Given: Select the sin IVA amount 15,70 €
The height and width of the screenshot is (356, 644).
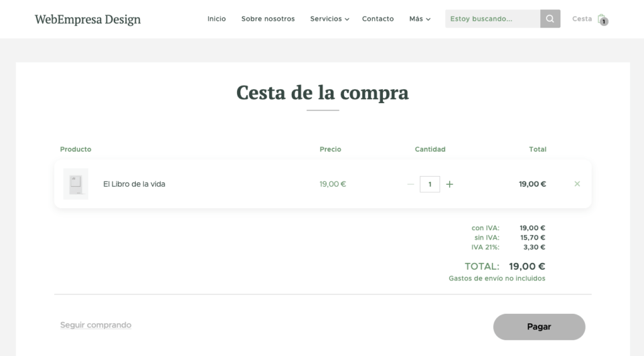Looking at the screenshot, I should click(533, 237).
